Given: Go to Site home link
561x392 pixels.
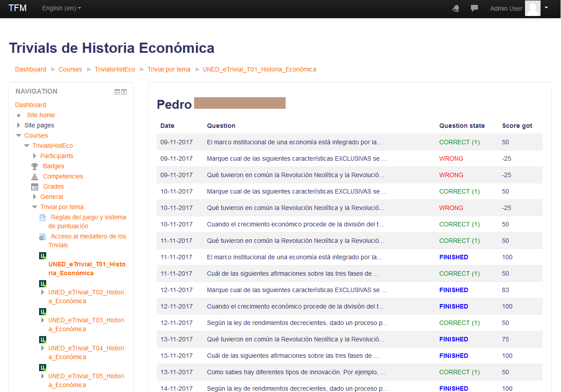Looking at the screenshot, I should (x=41, y=115).
